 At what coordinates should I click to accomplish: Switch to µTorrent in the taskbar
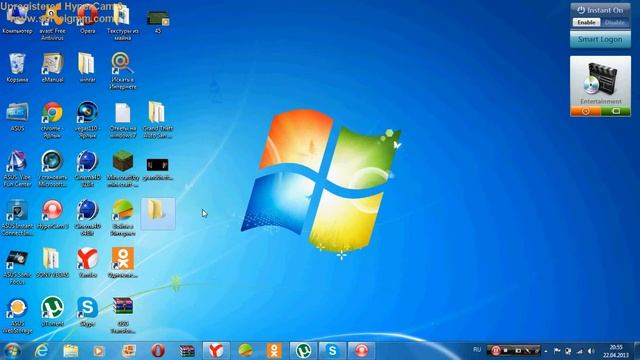[x=303, y=351]
